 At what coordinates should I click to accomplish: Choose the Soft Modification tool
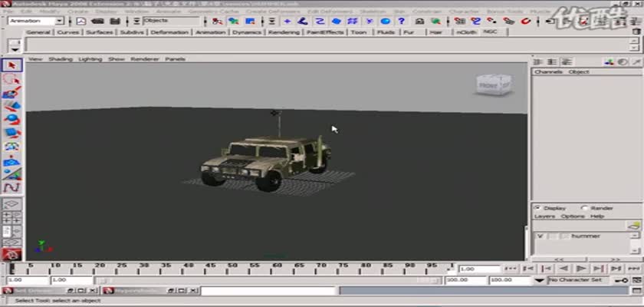tap(12, 160)
